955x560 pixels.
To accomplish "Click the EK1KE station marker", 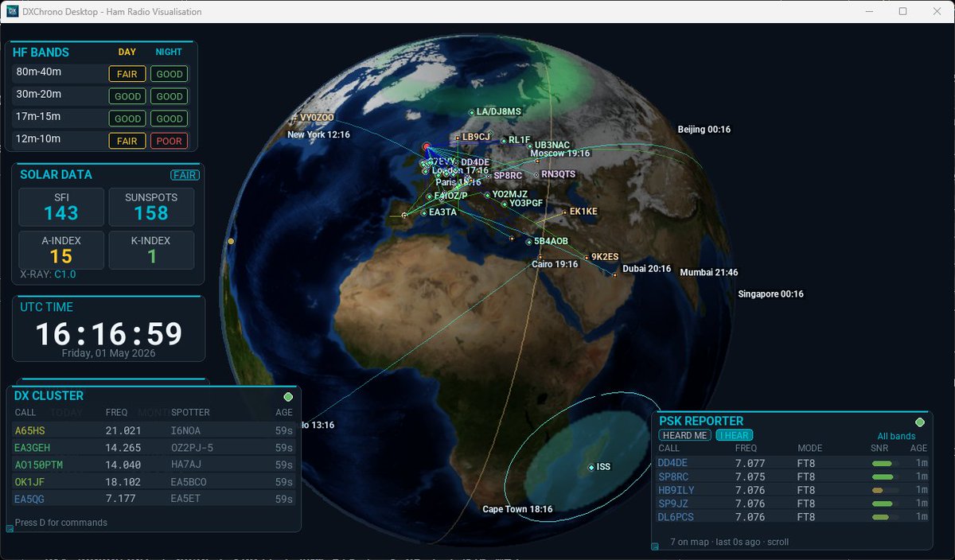I will 564,212.
